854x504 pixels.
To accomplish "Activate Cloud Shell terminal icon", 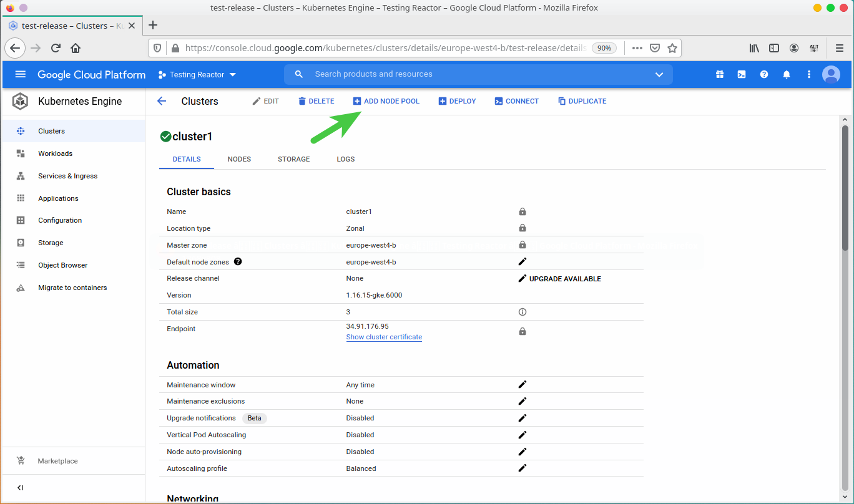I will coord(742,74).
